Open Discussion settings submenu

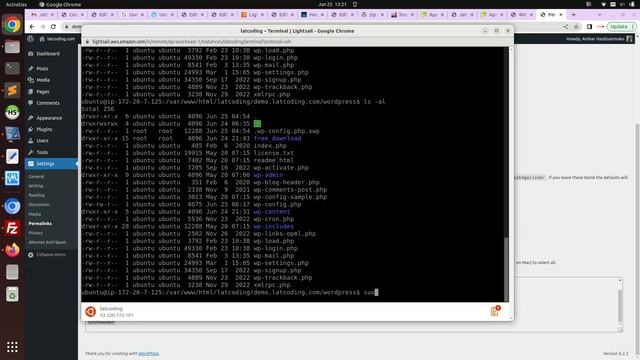[x=39, y=204]
